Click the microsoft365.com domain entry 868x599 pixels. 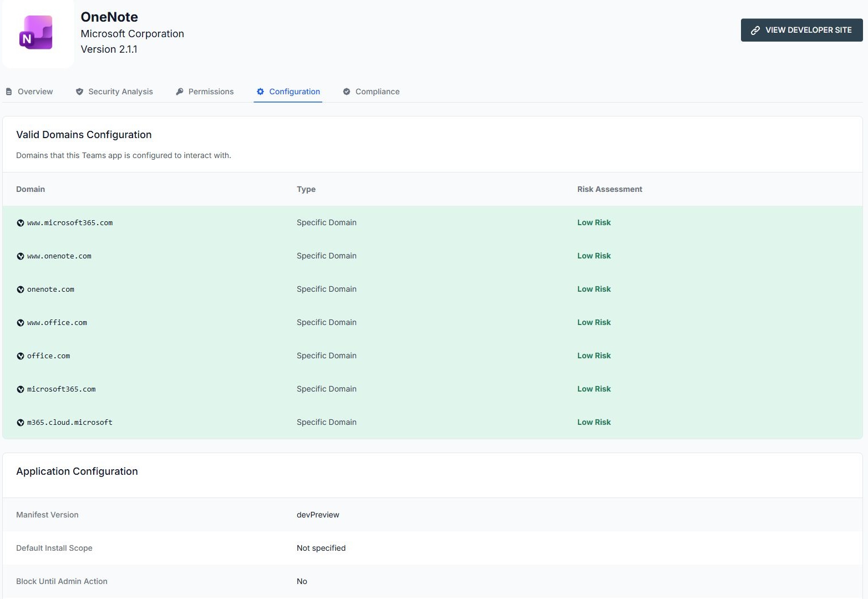tap(62, 389)
